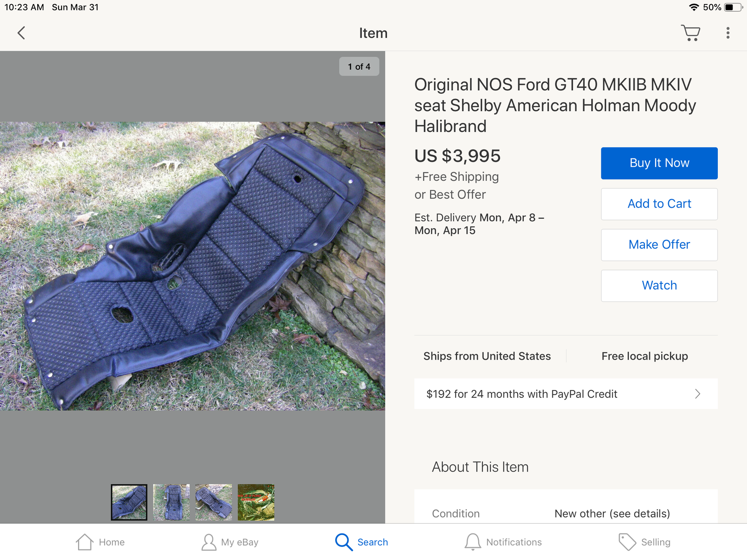Select the fourth thumbnail with red text

[256, 502]
